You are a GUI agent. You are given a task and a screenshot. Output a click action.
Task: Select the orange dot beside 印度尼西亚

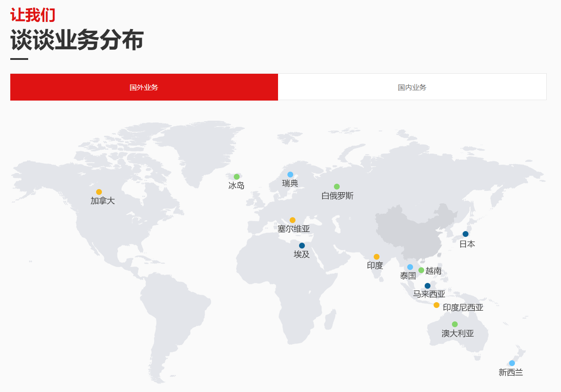tap(436, 305)
